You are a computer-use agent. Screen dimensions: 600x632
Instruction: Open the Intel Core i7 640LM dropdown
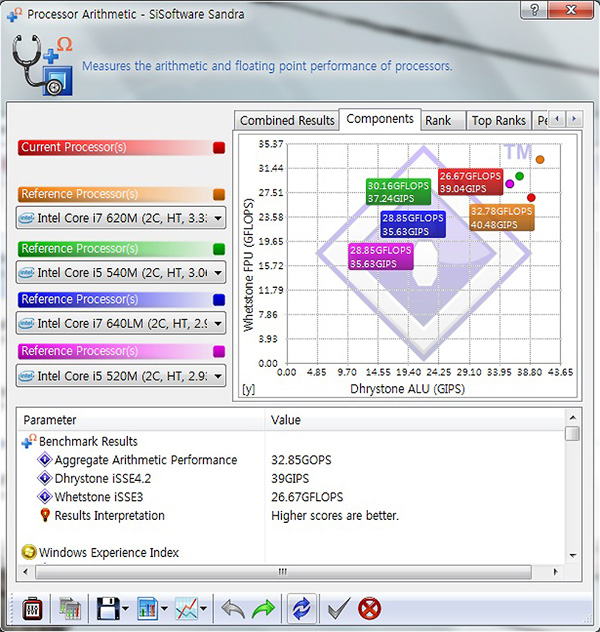(x=121, y=323)
